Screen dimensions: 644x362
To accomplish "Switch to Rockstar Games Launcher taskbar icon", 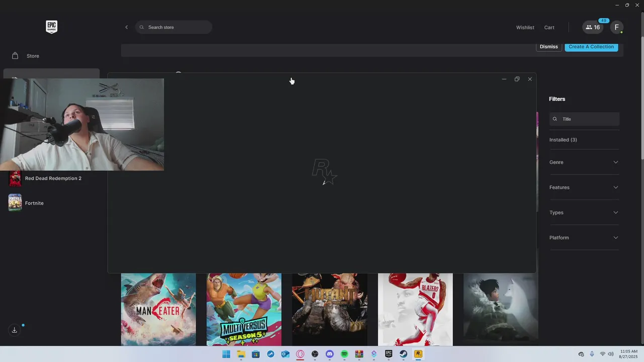I will tap(418, 354).
